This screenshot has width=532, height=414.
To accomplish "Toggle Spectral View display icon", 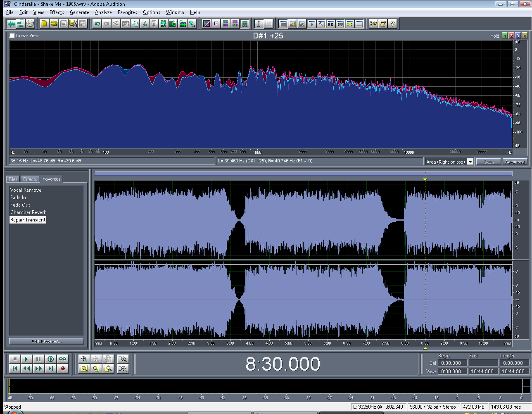I will 207,24.
